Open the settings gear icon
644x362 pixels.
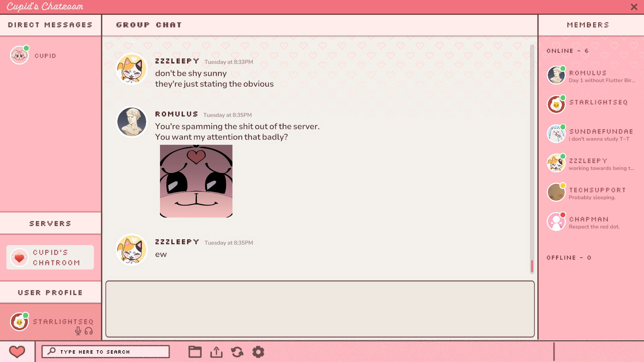(x=258, y=352)
